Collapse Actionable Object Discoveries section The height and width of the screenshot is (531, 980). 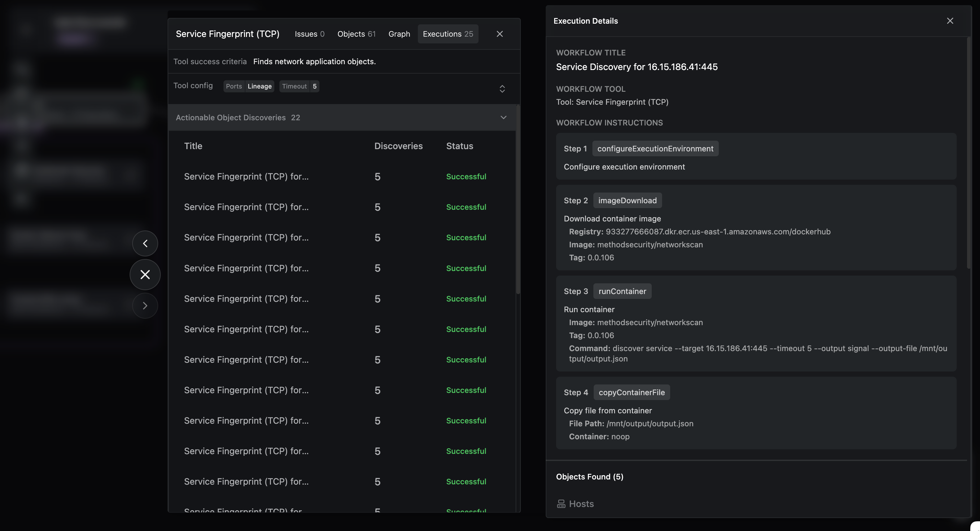[x=503, y=117]
